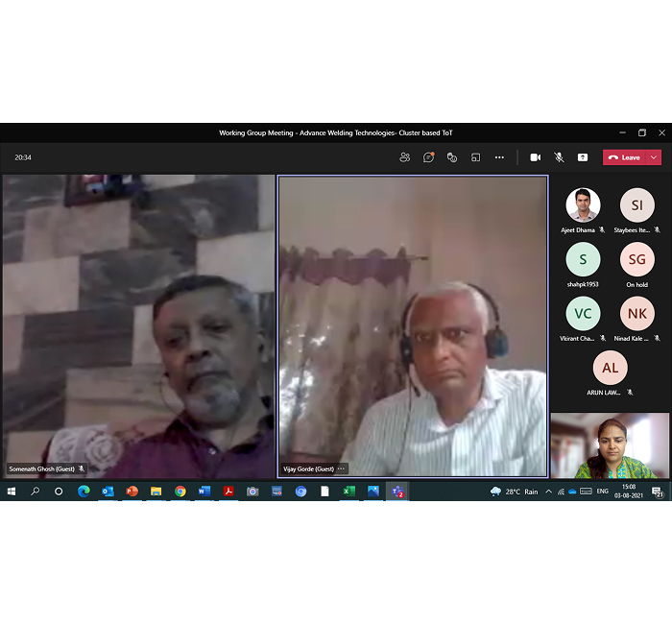Open the Windows Start menu
Screen dimensions: 672x624
[x=12, y=492]
